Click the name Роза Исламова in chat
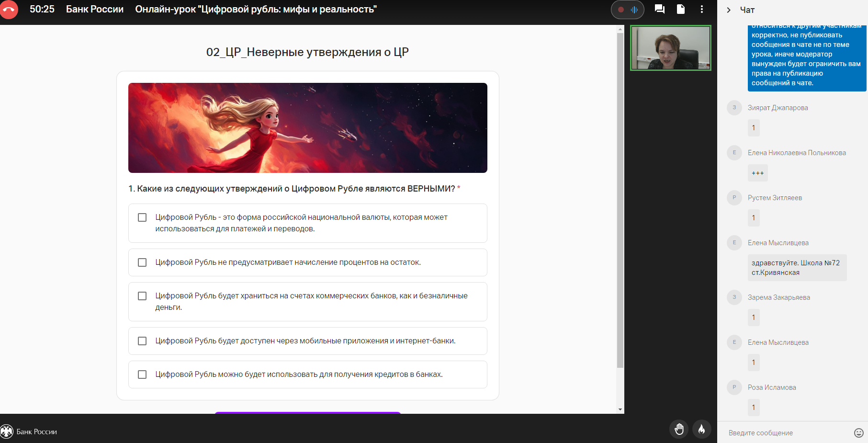The image size is (868, 443). click(x=772, y=387)
